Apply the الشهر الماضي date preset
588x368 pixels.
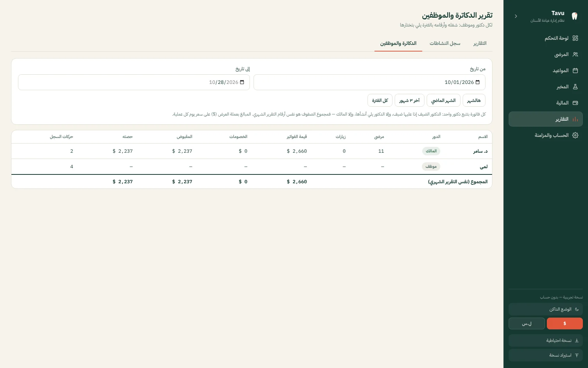click(444, 100)
